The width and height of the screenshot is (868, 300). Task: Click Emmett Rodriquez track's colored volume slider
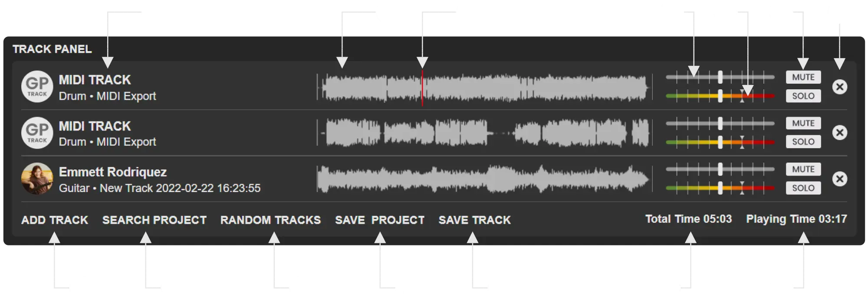click(720, 188)
